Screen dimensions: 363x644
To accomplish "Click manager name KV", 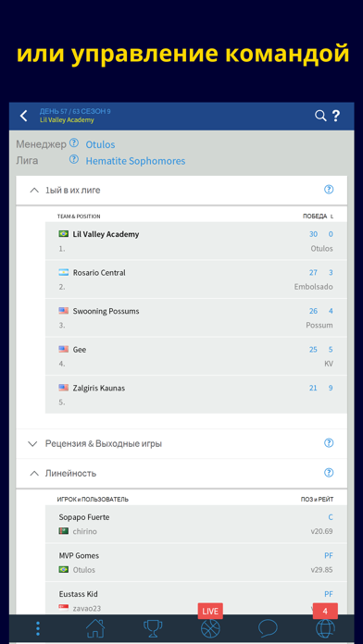I will [x=329, y=364].
